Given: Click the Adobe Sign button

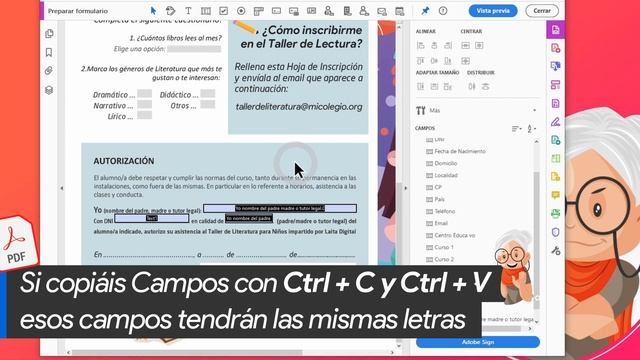Looking at the screenshot, I should pos(478,342).
